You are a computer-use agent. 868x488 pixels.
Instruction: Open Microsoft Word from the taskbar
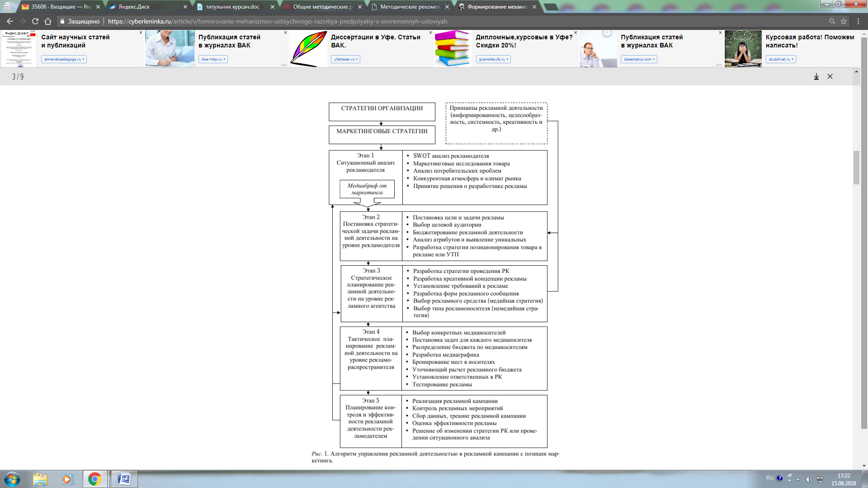(124, 479)
